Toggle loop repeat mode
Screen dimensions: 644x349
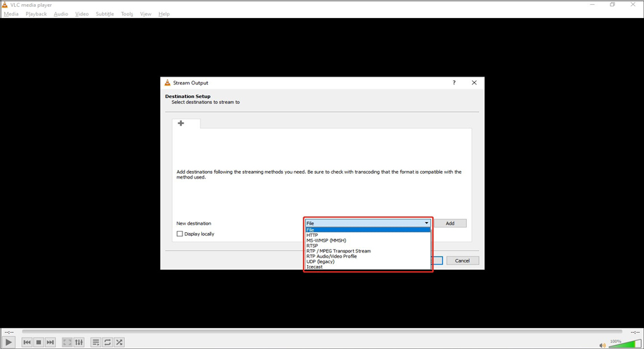click(107, 342)
